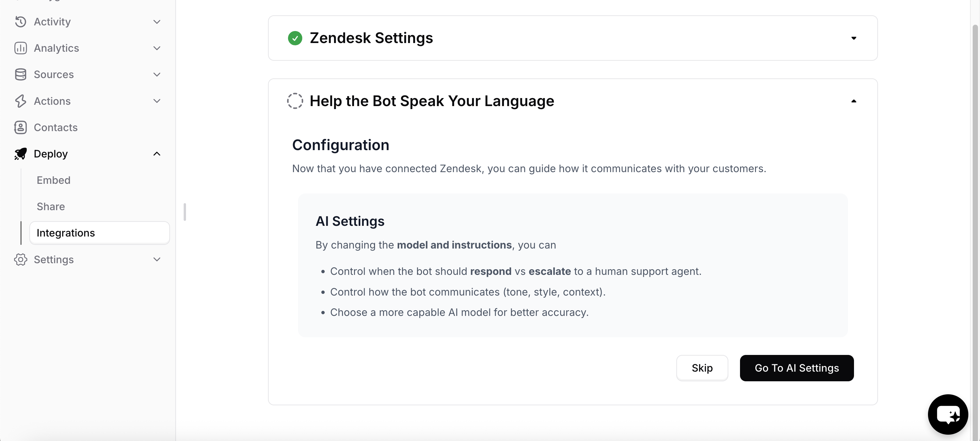Click the Go To AI Settings button

(x=797, y=368)
